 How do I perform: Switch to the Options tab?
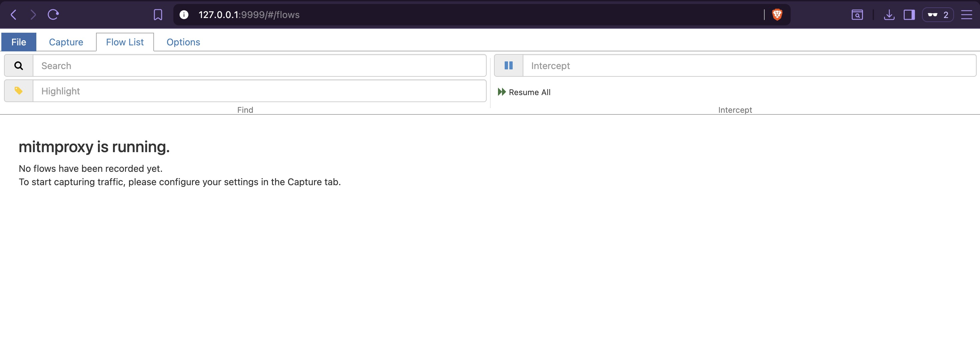183,42
